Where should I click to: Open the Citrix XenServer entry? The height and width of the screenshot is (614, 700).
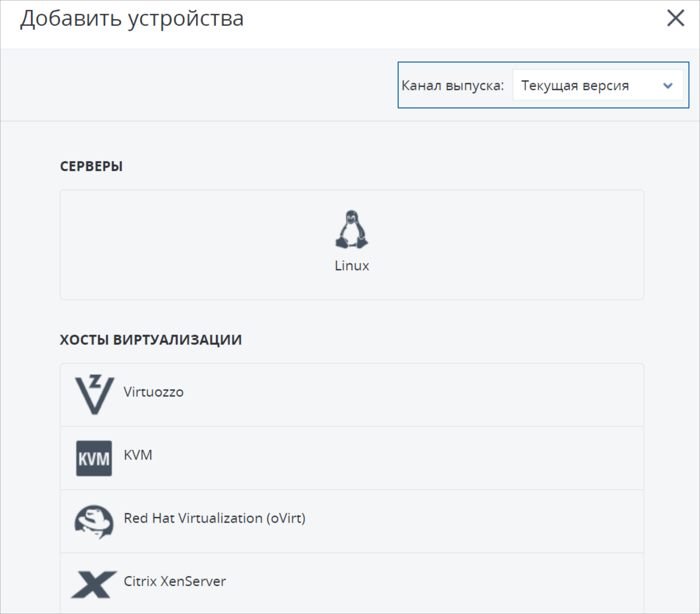point(352,583)
